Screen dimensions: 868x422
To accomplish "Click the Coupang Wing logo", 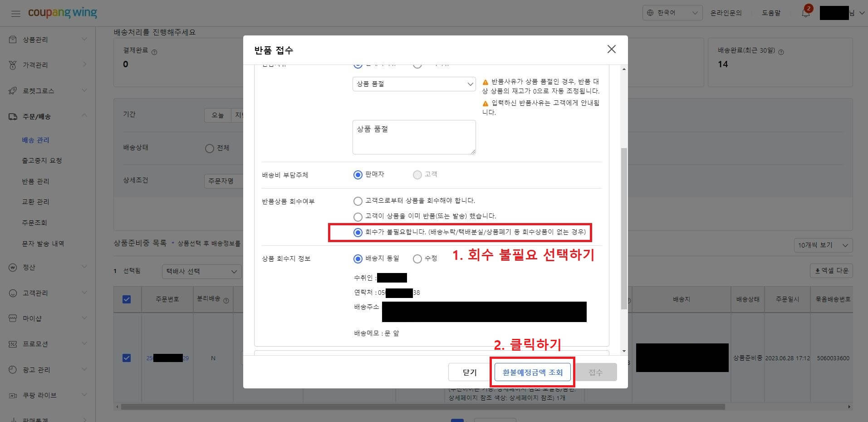I will [63, 13].
